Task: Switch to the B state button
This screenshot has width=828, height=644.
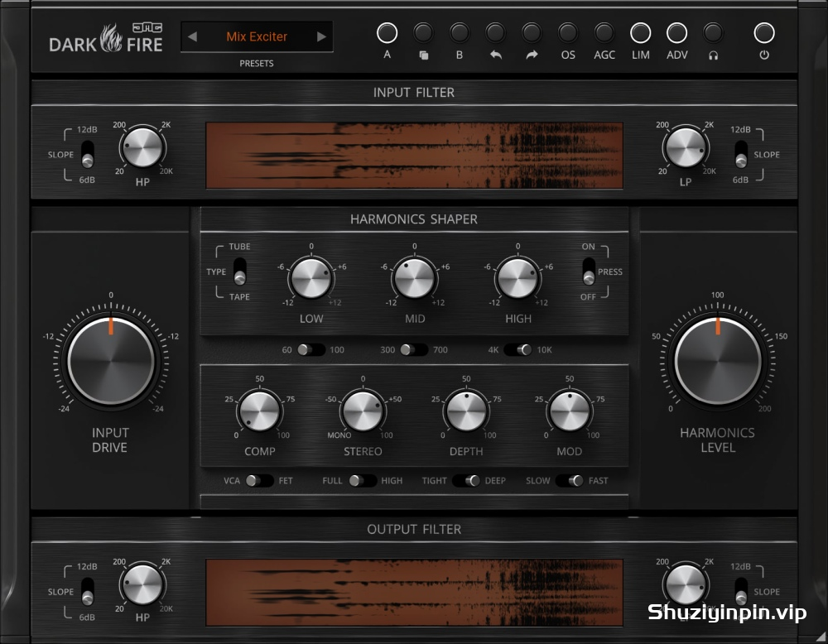Action: coord(460,33)
